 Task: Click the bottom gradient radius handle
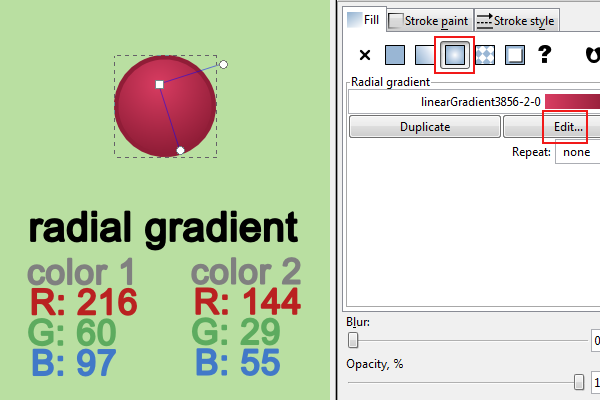pos(181,150)
